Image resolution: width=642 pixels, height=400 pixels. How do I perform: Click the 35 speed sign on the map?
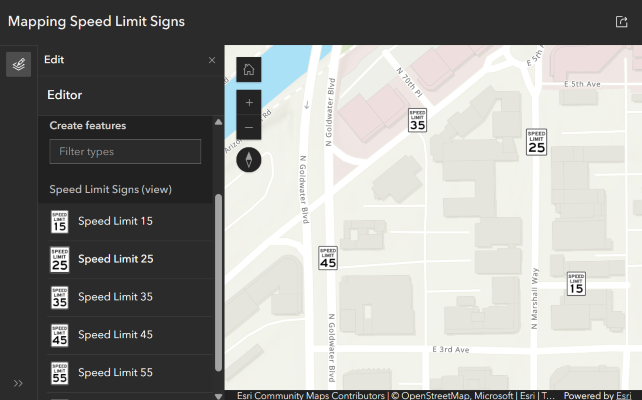417,120
